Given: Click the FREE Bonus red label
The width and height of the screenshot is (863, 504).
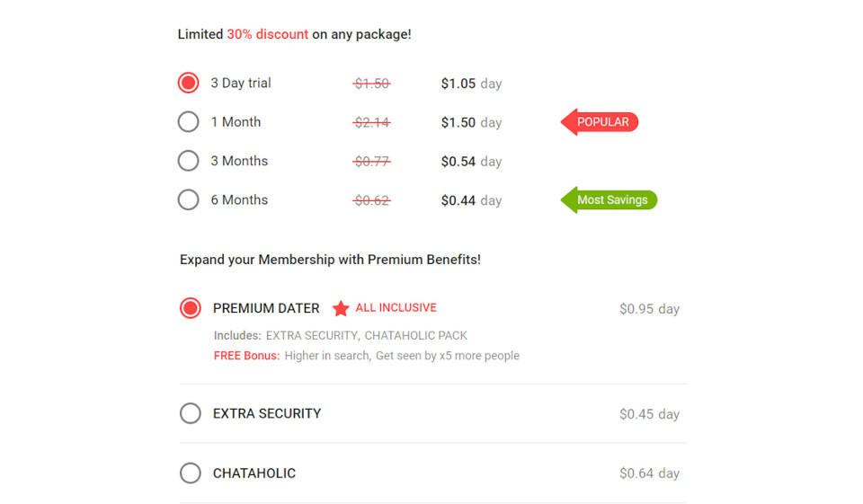Looking at the screenshot, I should 246,356.
